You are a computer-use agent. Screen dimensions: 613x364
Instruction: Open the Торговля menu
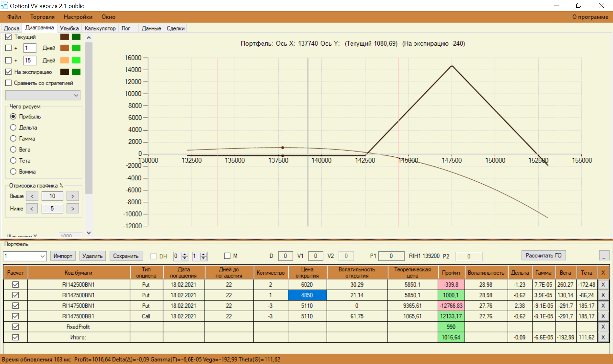(x=42, y=17)
